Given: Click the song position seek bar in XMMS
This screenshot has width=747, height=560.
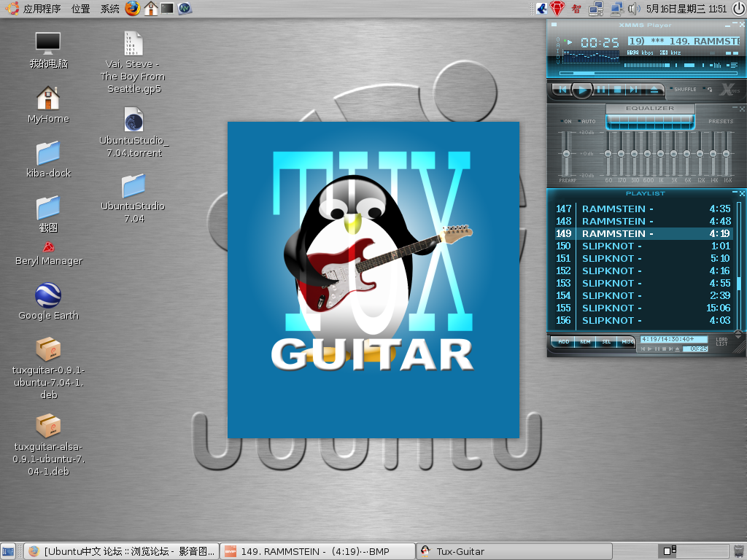Looking at the screenshot, I should [649, 74].
